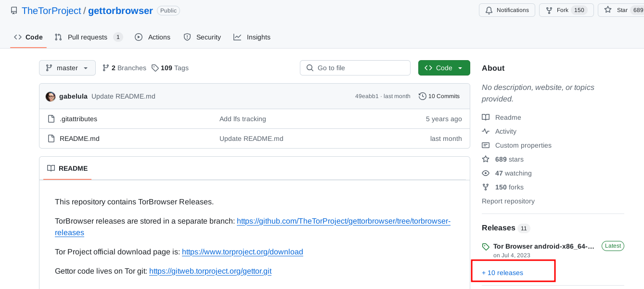Click the fork icon beside 150 forks
The image size is (644, 289).
486,187
